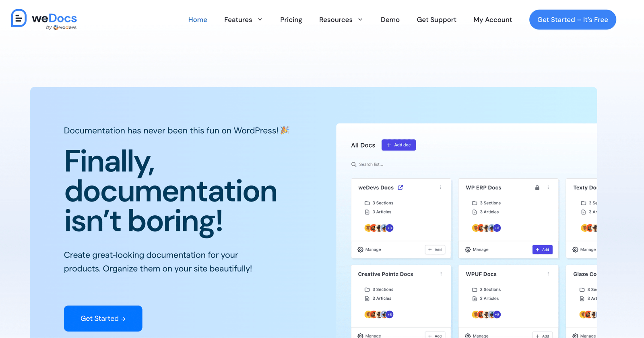Click article icon in WP ERP Docs card

(x=475, y=212)
